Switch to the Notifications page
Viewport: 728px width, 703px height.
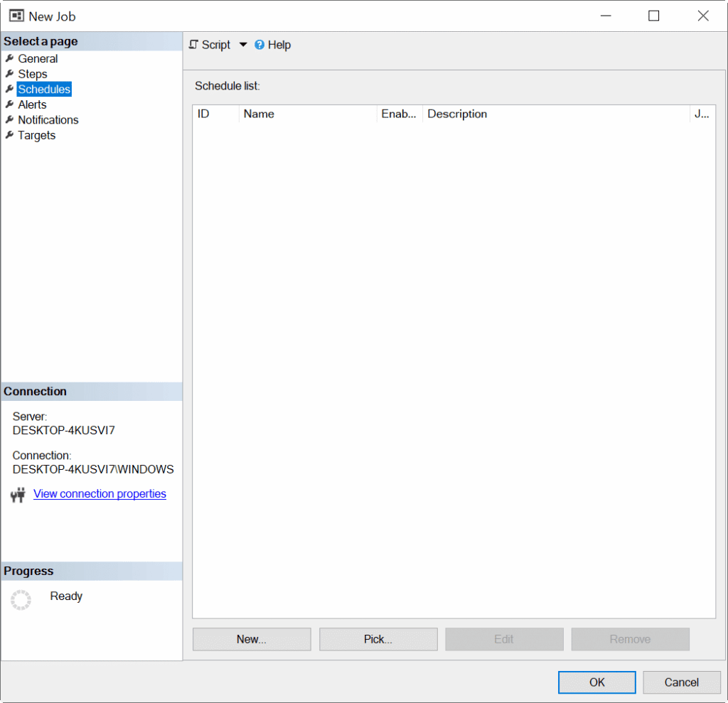(48, 119)
